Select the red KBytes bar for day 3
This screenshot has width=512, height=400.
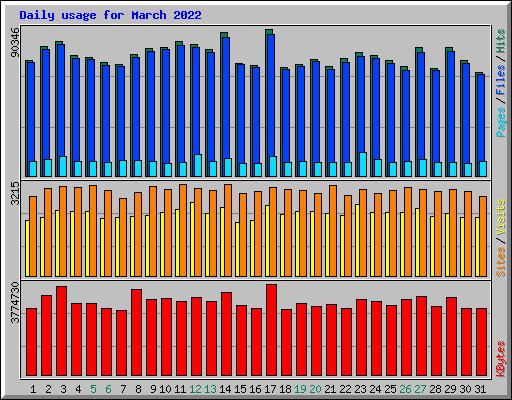pos(61,331)
